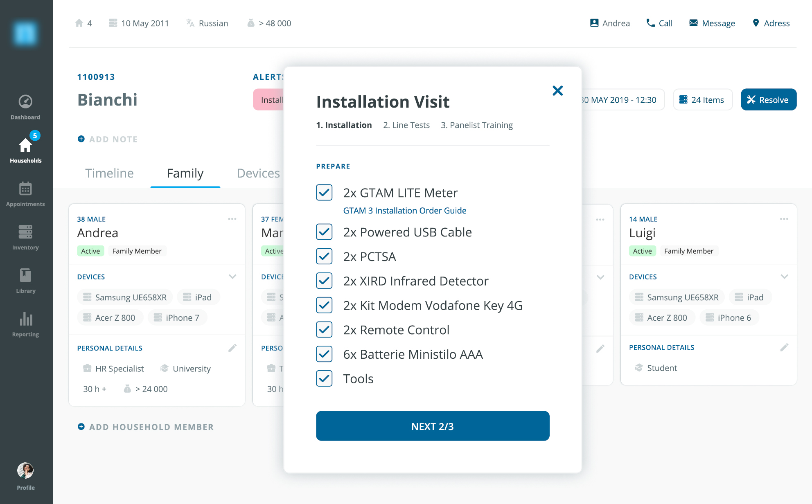Collapse Luigi's Devices section

click(x=785, y=277)
